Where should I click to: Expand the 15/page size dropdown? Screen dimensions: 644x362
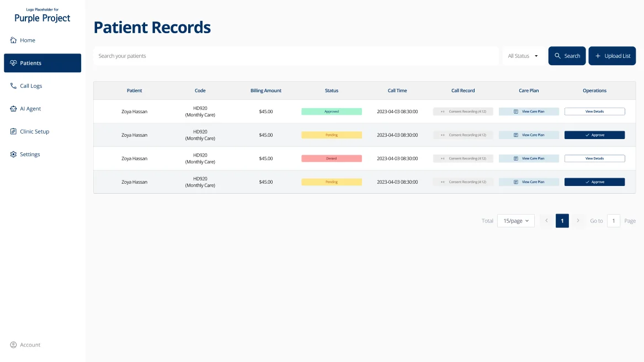pos(515,221)
